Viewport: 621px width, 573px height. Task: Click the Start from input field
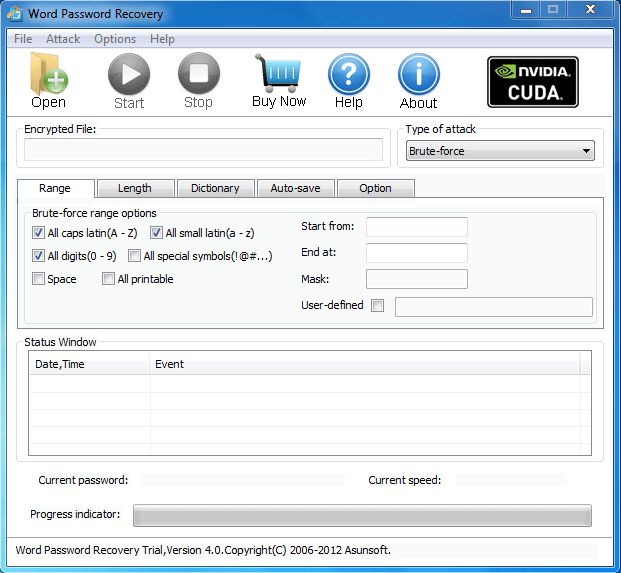417,227
